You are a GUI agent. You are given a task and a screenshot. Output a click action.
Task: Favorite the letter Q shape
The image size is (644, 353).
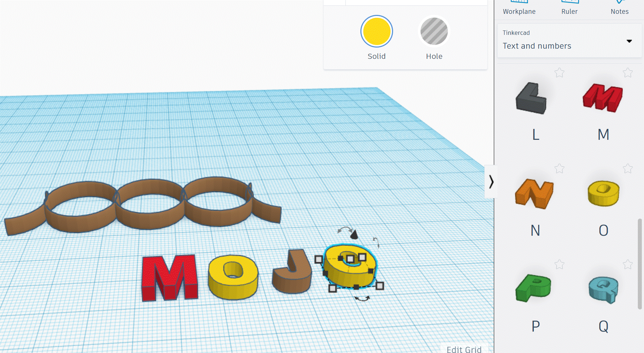click(x=628, y=264)
